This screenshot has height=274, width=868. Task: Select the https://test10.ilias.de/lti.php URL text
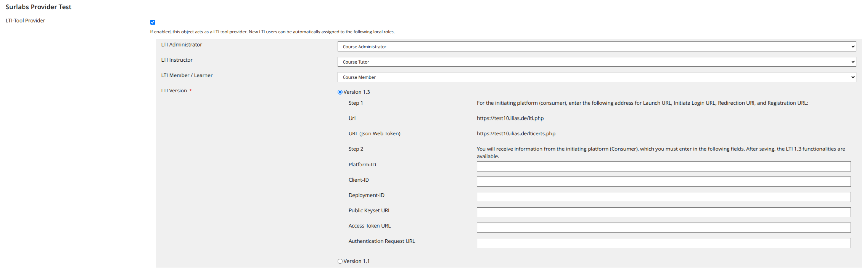coord(510,118)
